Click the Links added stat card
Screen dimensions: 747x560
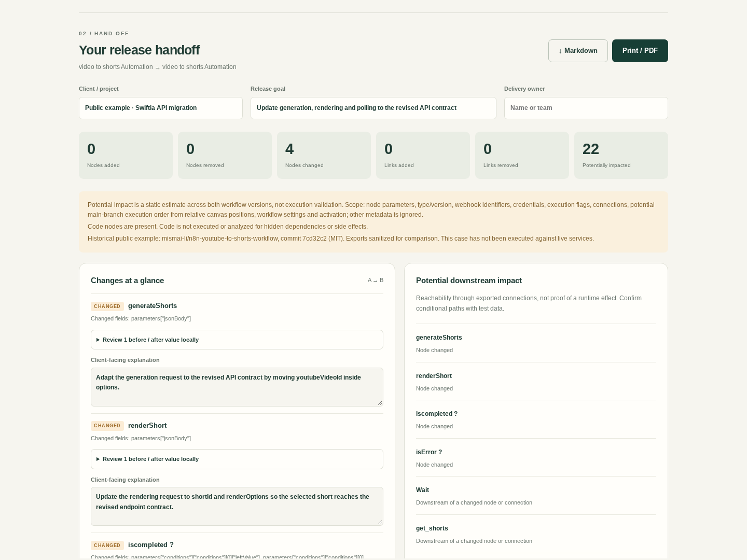423,155
